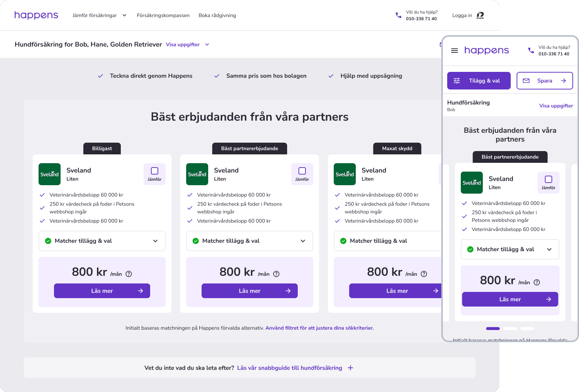
Task: Expand Matcher tillägg & val in desktop Bäst partnererbjudande
Action: (x=250, y=241)
